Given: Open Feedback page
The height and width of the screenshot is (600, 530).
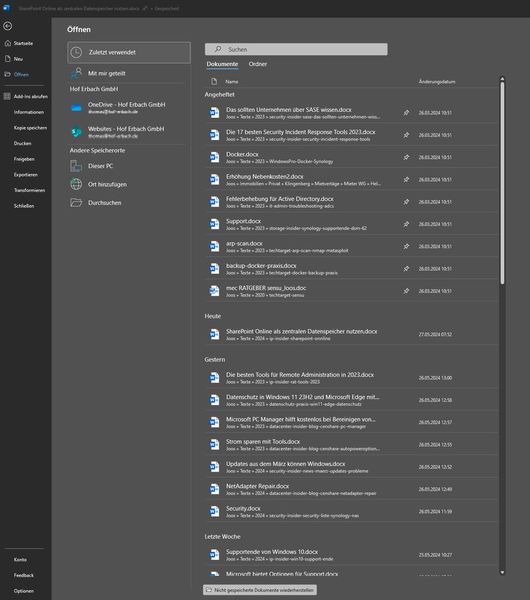Looking at the screenshot, I should click(23, 575).
